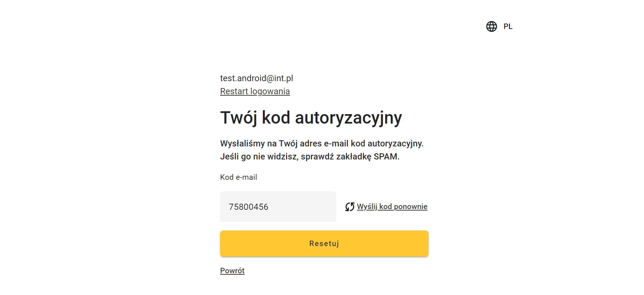Viewport: 644px width, 295px height.
Task: Request a new authorization code
Action: tap(392, 207)
